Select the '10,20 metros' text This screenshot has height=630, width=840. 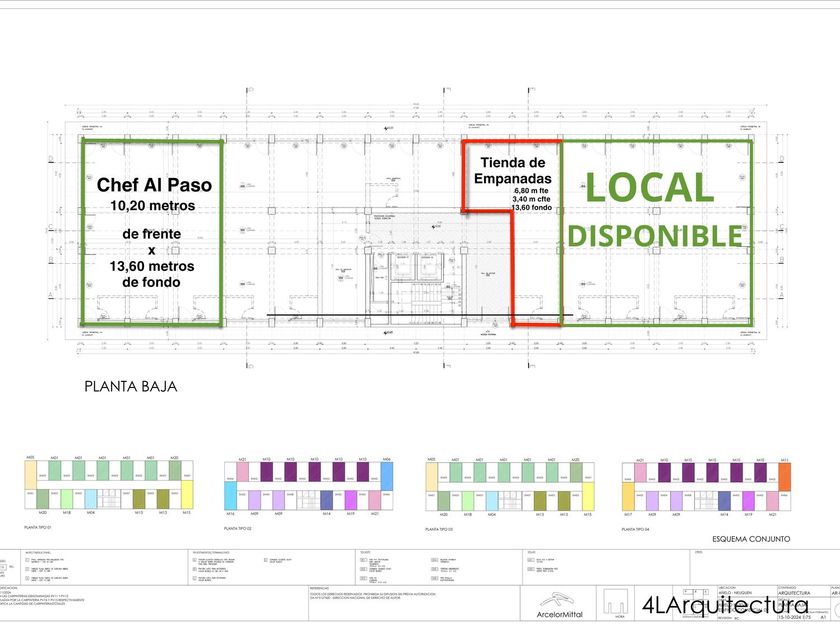[x=153, y=206]
